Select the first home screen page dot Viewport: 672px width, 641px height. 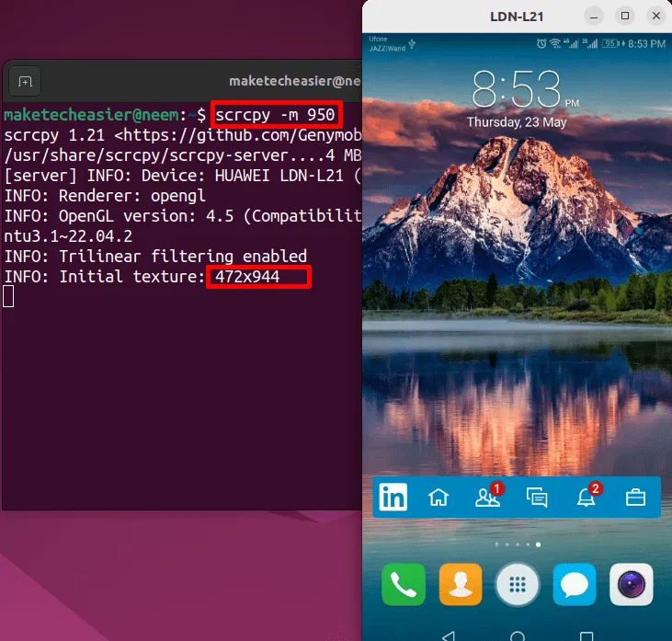(496, 544)
